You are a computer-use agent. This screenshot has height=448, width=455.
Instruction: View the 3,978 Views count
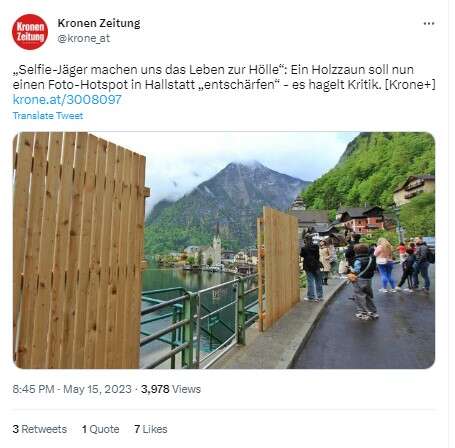(x=171, y=389)
